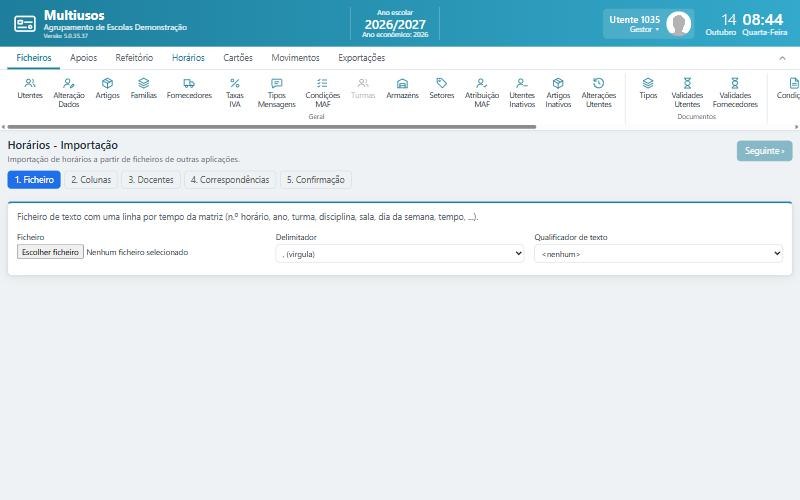Viewport: 800px width, 500px height.
Task: Click the ribbon scroll left arrow
Action: (4, 127)
